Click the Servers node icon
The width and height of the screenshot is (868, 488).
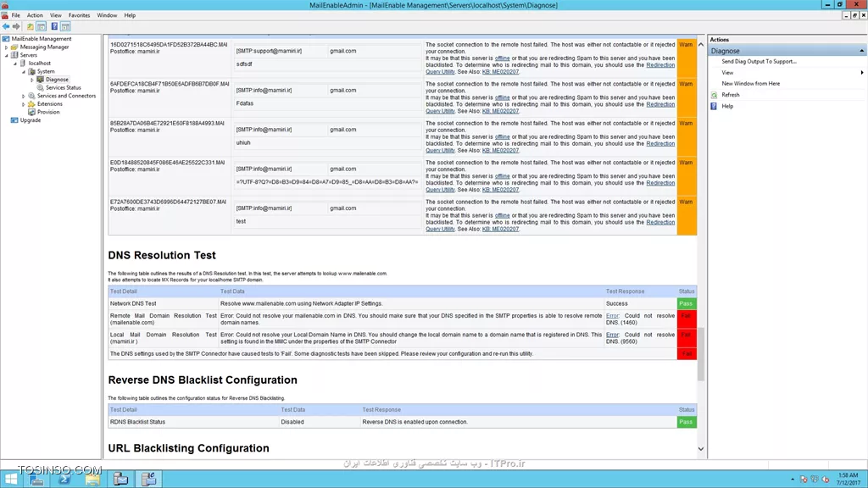click(x=14, y=55)
